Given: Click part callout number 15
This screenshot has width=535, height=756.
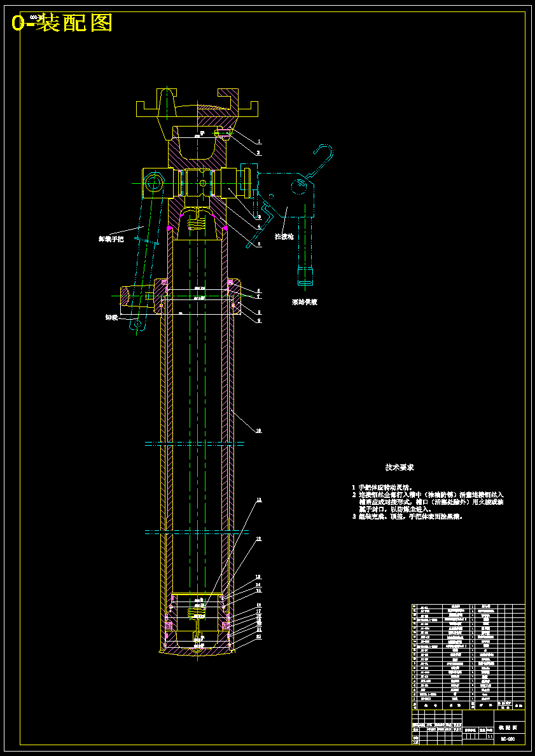Looking at the screenshot, I should click(258, 590).
